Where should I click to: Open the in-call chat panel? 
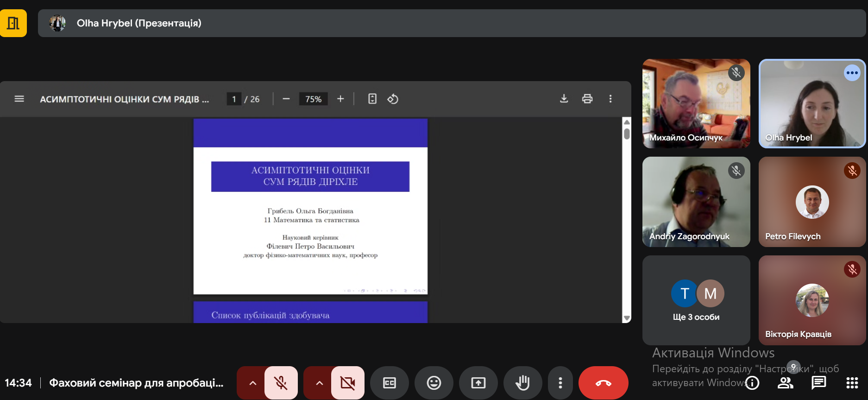click(x=818, y=383)
